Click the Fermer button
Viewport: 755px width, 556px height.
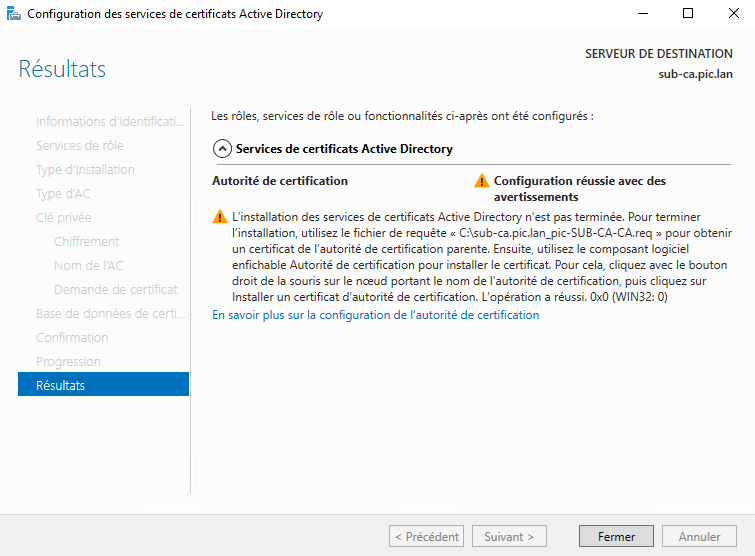click(x=616, y=536)
